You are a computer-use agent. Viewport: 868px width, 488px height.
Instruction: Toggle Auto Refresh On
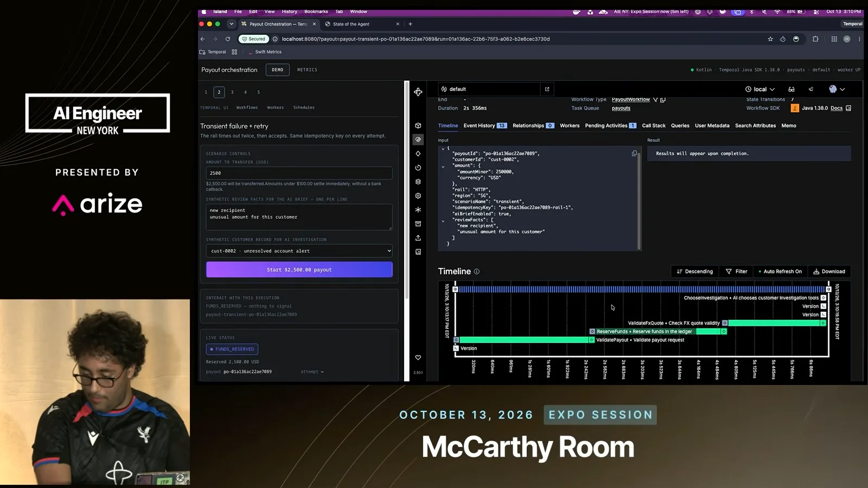click(x=780, y=272)
